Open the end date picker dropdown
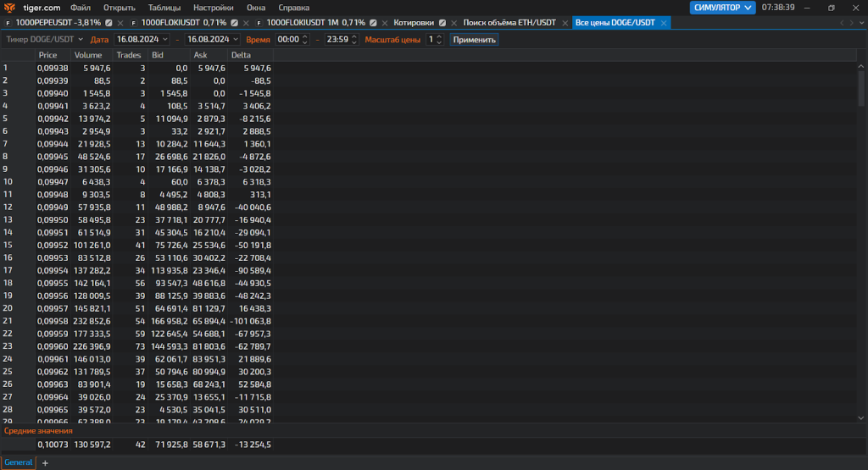This screenshot has width=868, height=470. pos(235,40)
